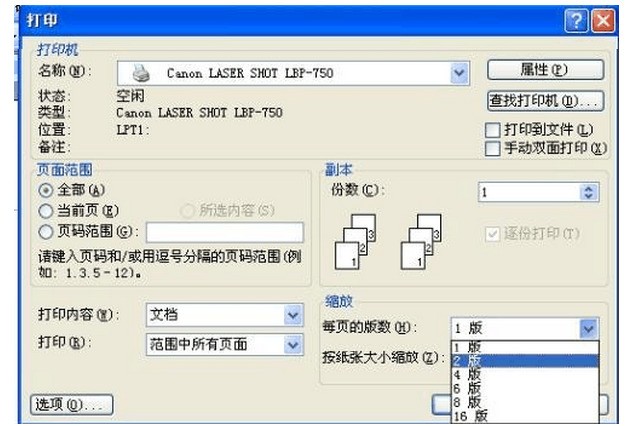Image resolution: width=625 pixels, height=426 pixels.
Task: Enable 手动双面打印(X) checkbox
Action: 493,148
